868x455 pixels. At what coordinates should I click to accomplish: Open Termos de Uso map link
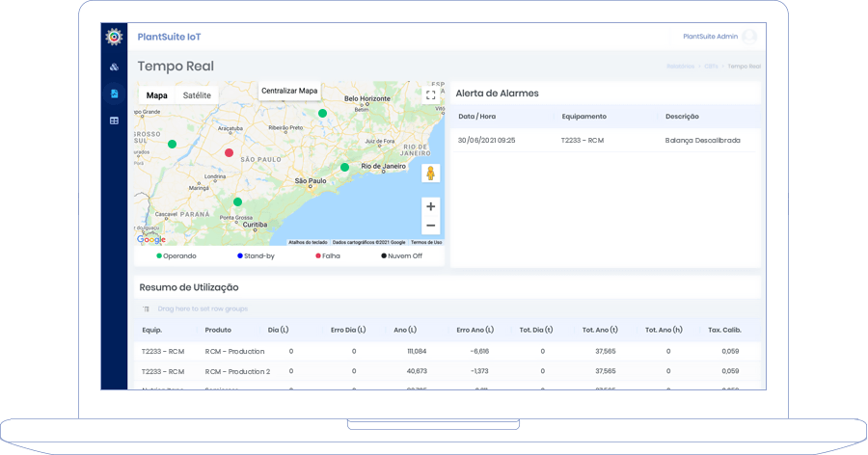pyautogui.click(x=426, y=243)
